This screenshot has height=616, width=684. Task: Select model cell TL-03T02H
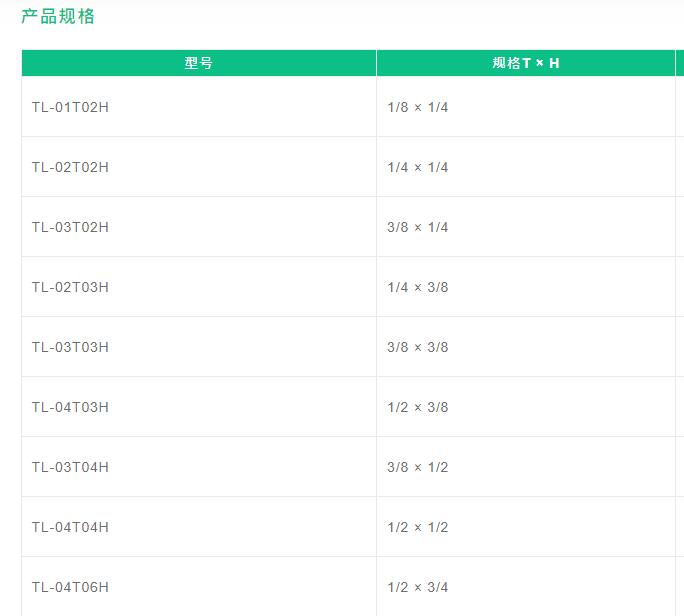199,226
